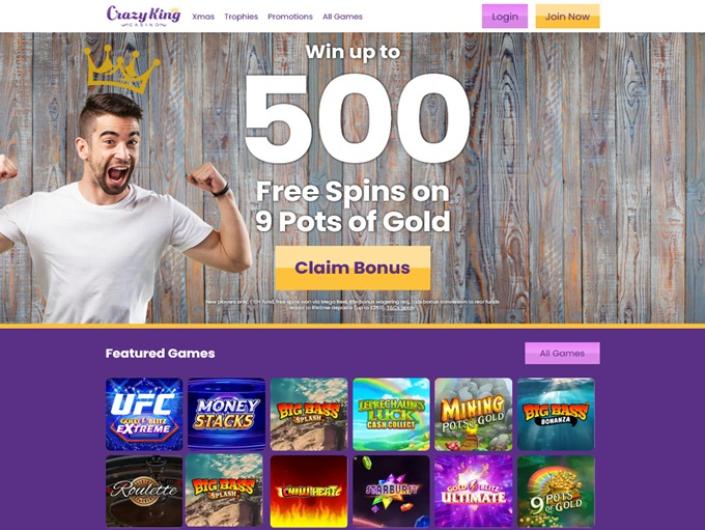Click the Login button
Screen dimensions: 705x530
pos(504,16)
